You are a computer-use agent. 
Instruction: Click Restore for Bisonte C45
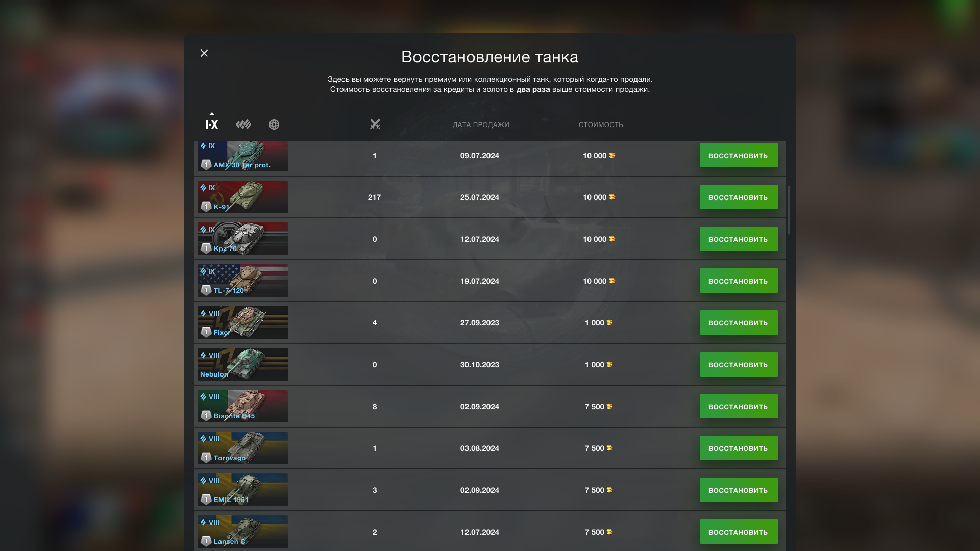point(739,407)
